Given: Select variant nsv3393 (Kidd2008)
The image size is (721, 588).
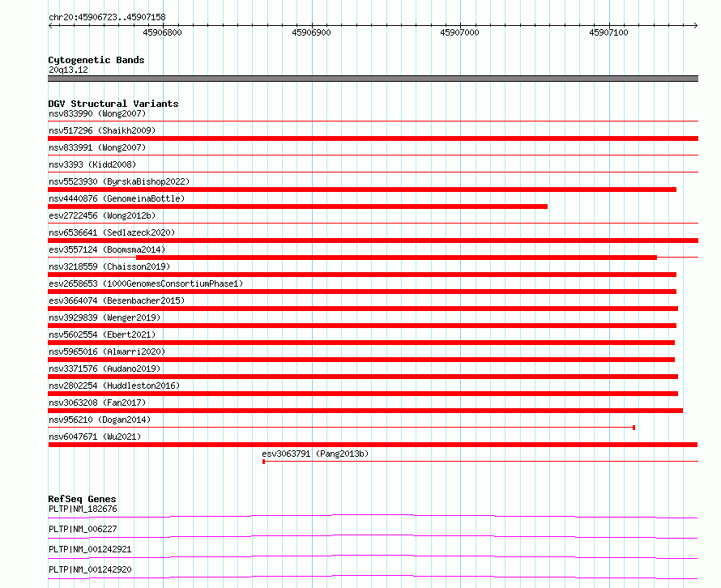Looking at the screenshot, I should coord(92,164).
